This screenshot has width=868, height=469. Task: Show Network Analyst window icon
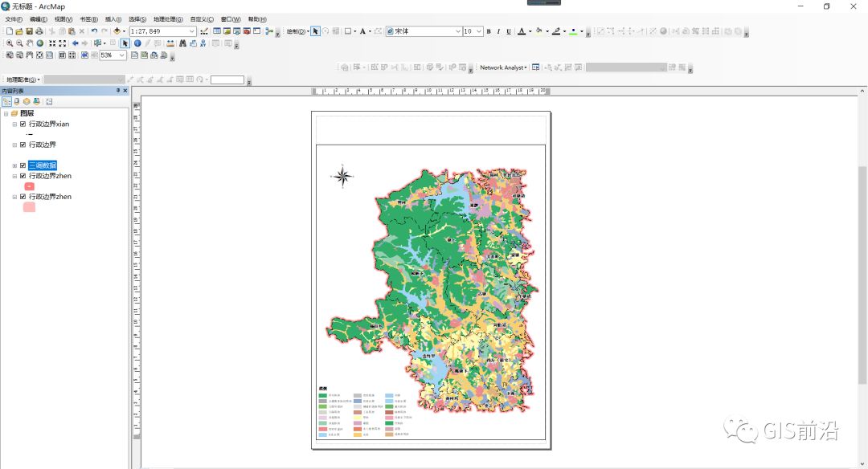pos(535,67)
